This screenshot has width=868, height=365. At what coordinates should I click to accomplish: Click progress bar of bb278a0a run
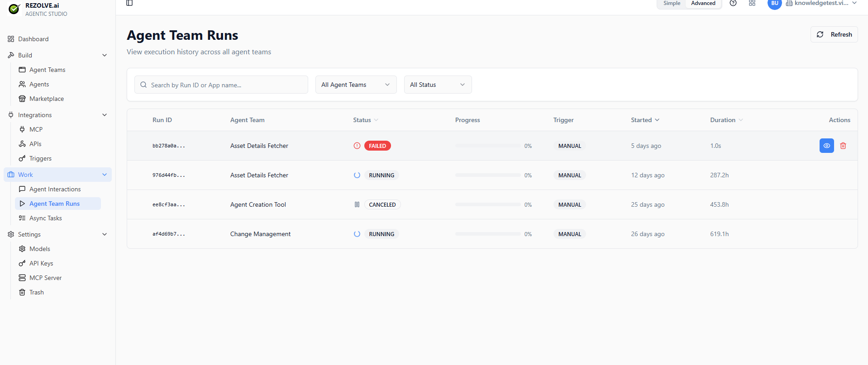pos(488,146)
